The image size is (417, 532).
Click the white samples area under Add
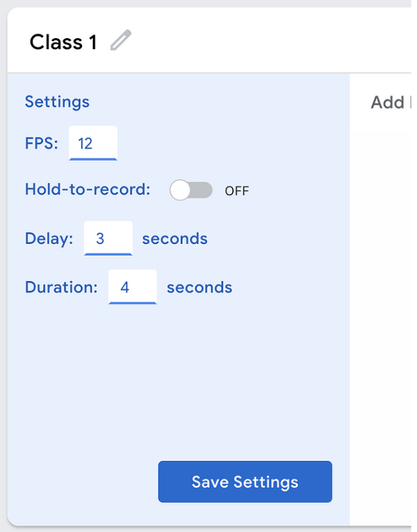(x=381, y=322)
